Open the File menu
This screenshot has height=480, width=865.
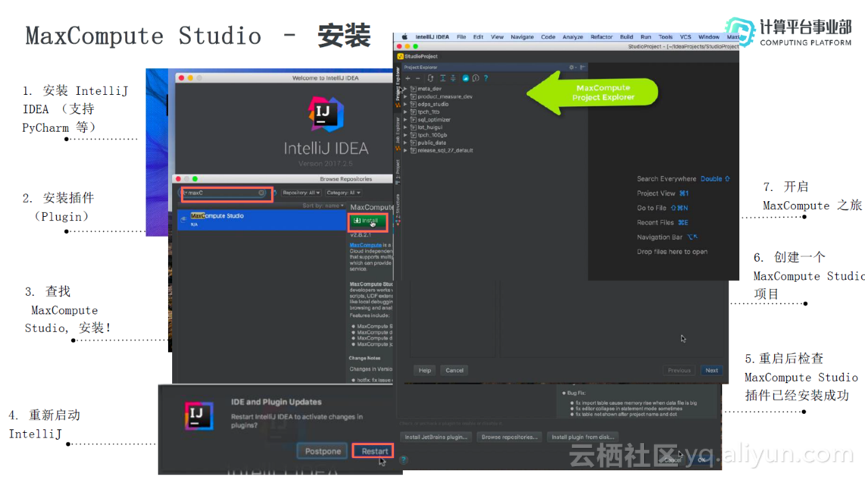[x=461, y=37]
